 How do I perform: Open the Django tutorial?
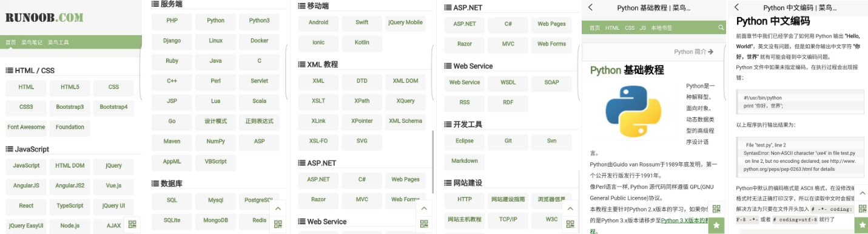172,41
